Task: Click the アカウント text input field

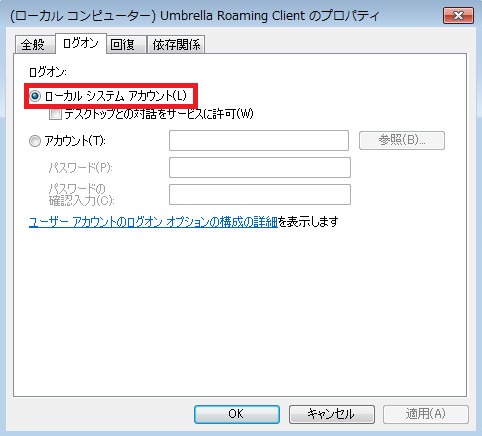Action: point(259,140)
